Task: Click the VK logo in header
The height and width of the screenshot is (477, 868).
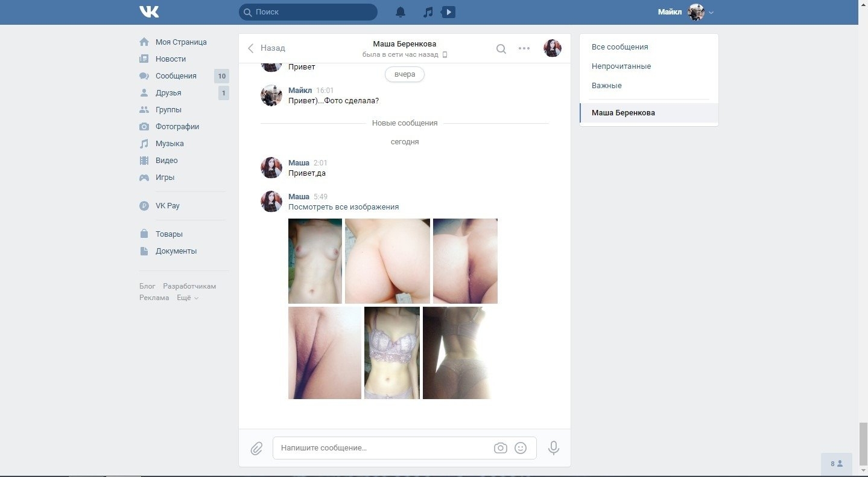Action: pos(149,12)
